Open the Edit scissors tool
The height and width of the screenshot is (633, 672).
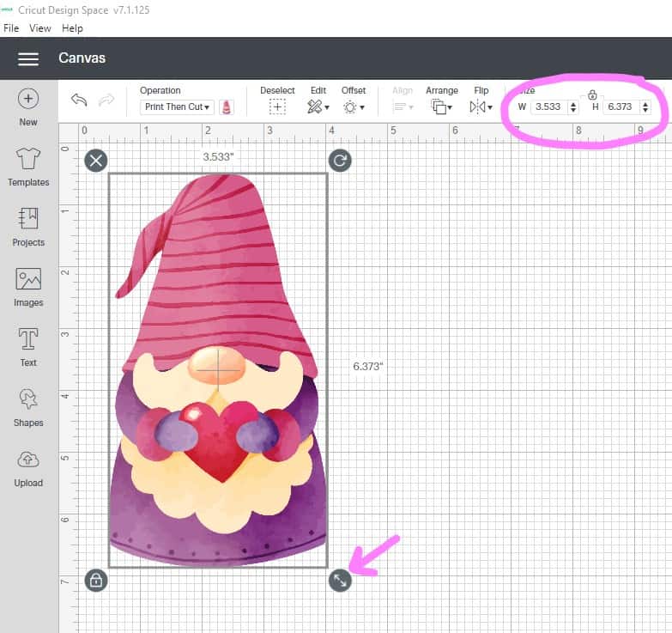(x=318, y=107)
